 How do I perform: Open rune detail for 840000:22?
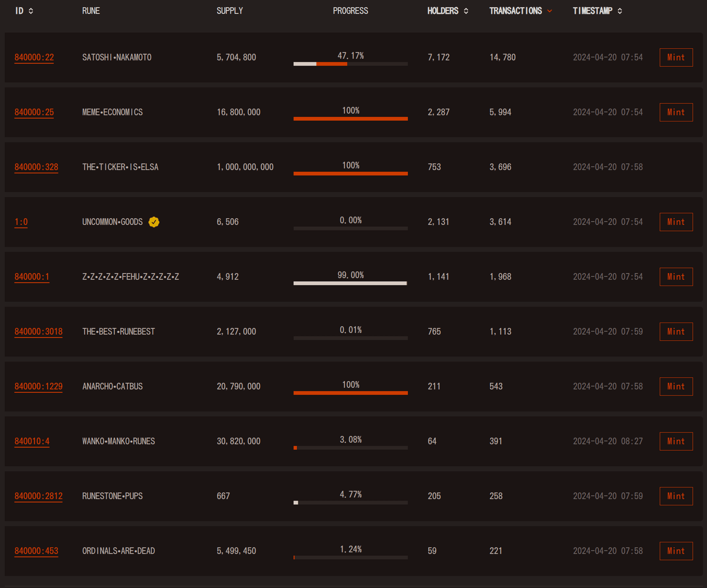[33, 57]
